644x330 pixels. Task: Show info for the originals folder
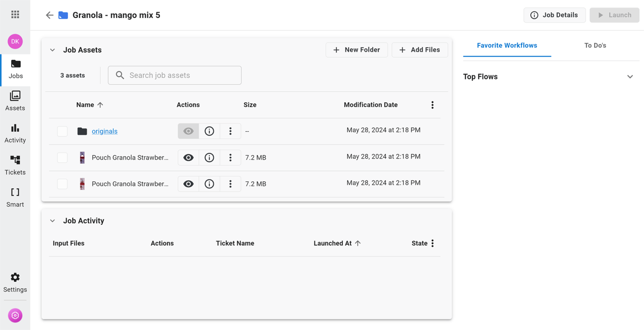tap(209, 131)
